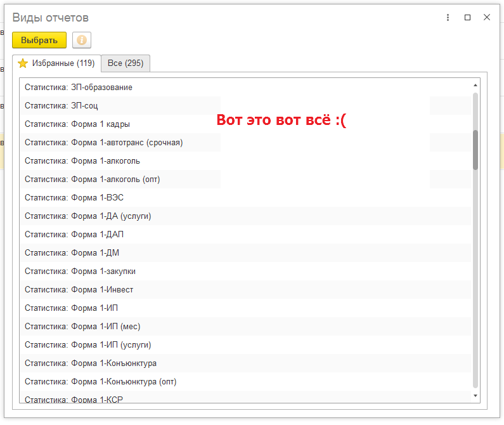Close the Виды отчетов dialog

click(x=487, y=18)
